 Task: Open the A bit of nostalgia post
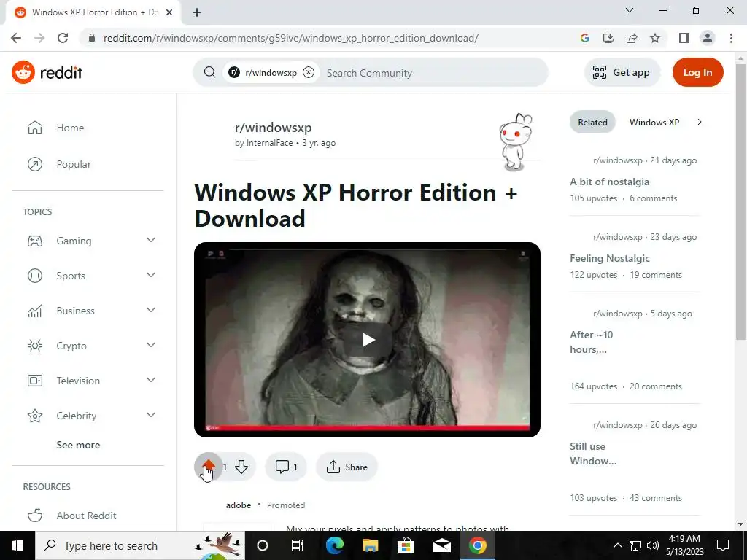tap(609, 182)
